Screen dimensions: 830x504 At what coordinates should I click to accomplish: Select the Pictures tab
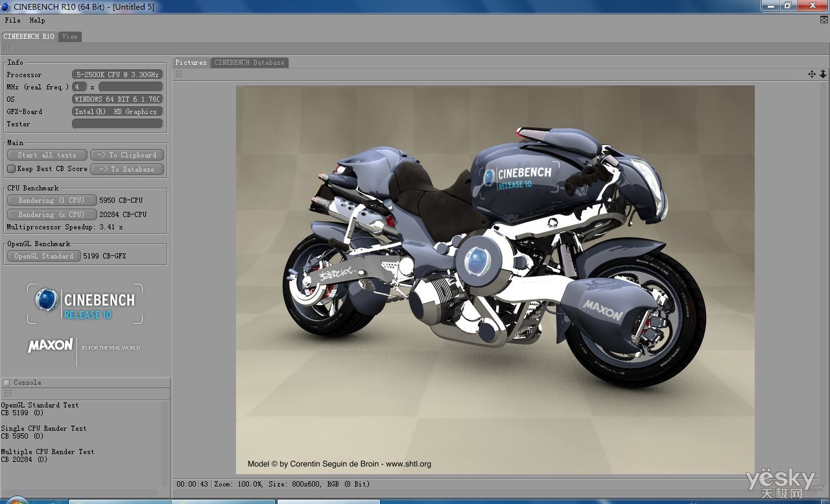pyautogui.click(x=191, y=62)
